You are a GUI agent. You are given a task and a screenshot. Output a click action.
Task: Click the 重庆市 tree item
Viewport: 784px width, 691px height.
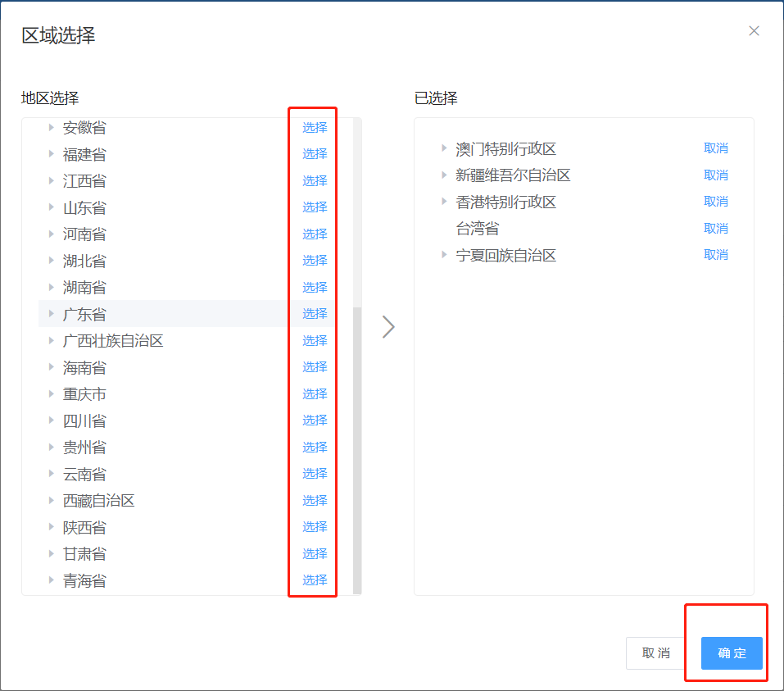(x=84, y=394)
